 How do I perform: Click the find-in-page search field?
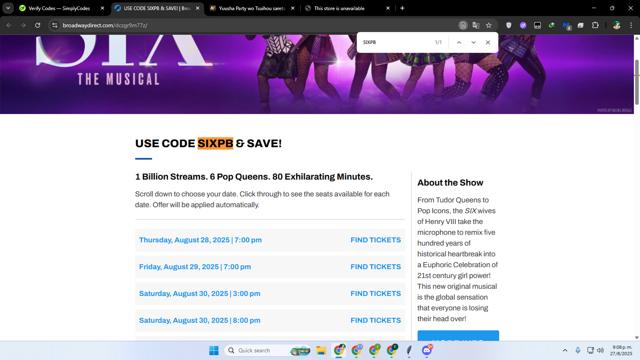pos(396,42)
